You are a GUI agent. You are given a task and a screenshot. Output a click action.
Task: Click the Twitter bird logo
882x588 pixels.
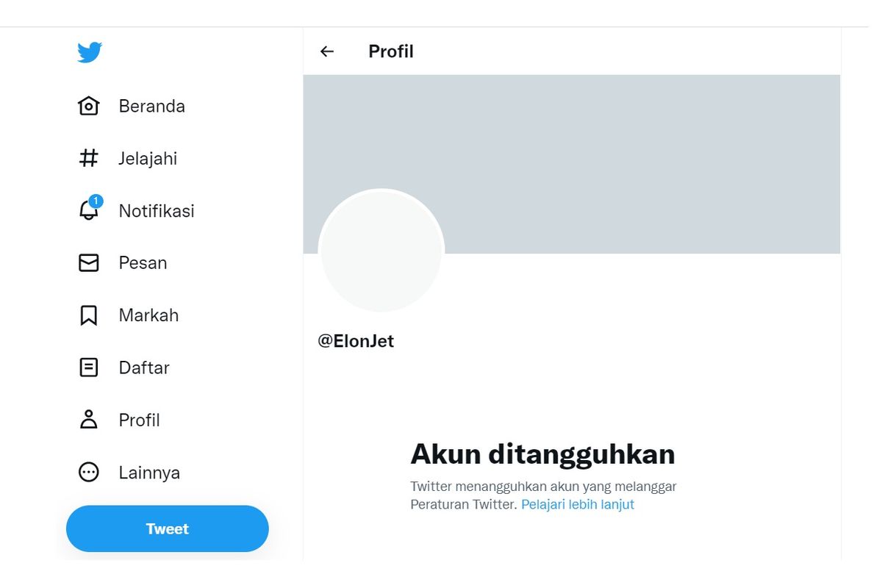click(x=88, y=51)
